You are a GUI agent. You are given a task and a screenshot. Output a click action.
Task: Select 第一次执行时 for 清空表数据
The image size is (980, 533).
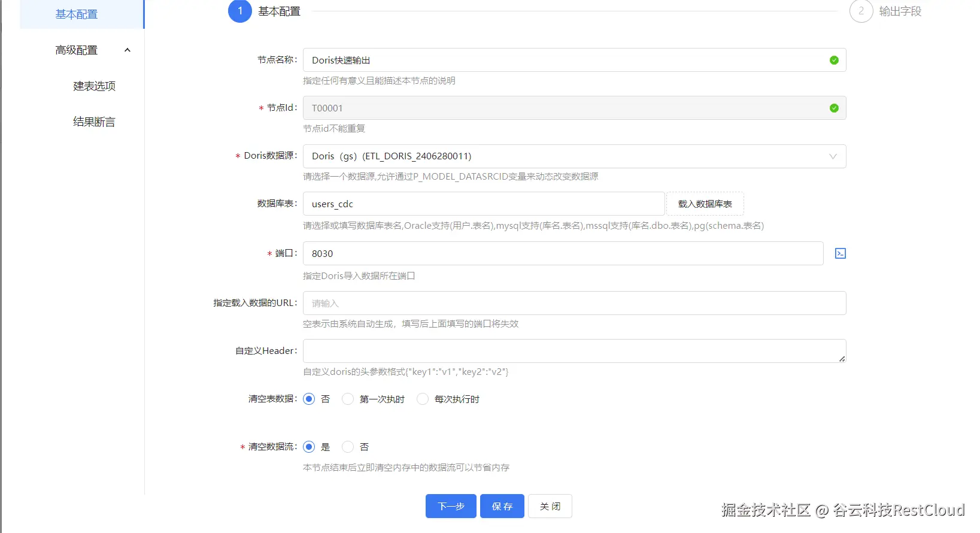click(348, 399)
